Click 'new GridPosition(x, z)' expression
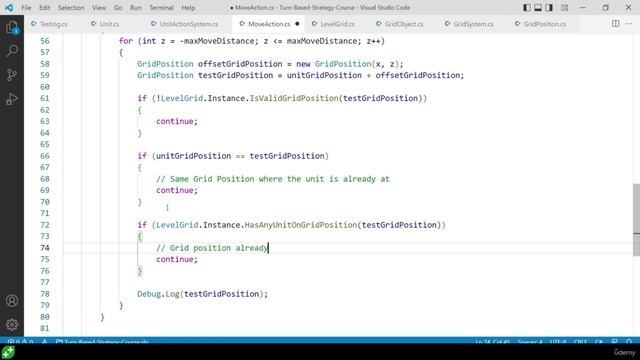This screenshot has width=640, height=360. tap(348, 64)
